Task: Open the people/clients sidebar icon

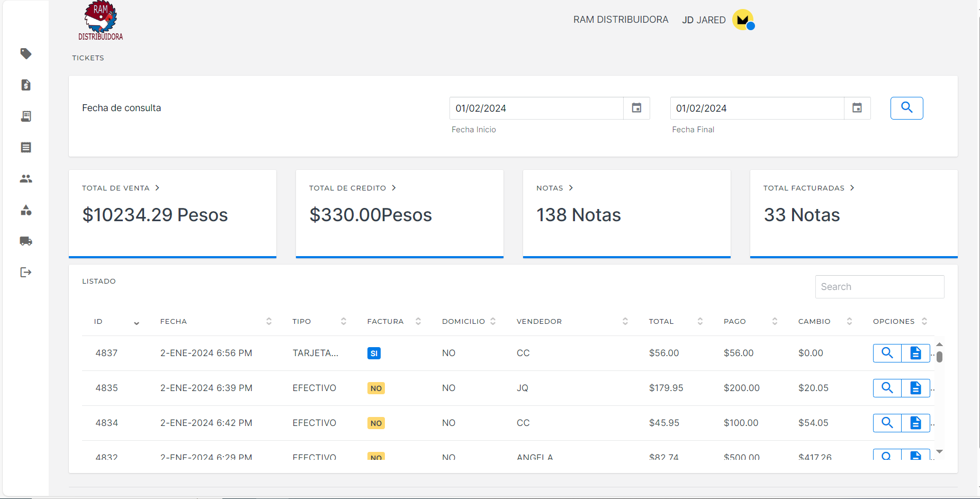Action: (x=26, y=179)
